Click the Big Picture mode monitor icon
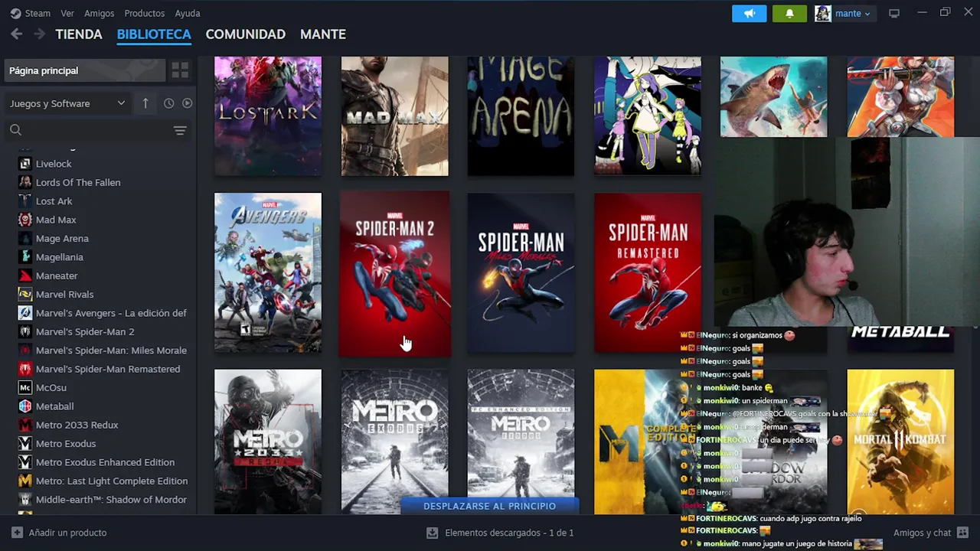Viewport: 980px width, 551px height. pyautogui.click(x=893, y=13)
